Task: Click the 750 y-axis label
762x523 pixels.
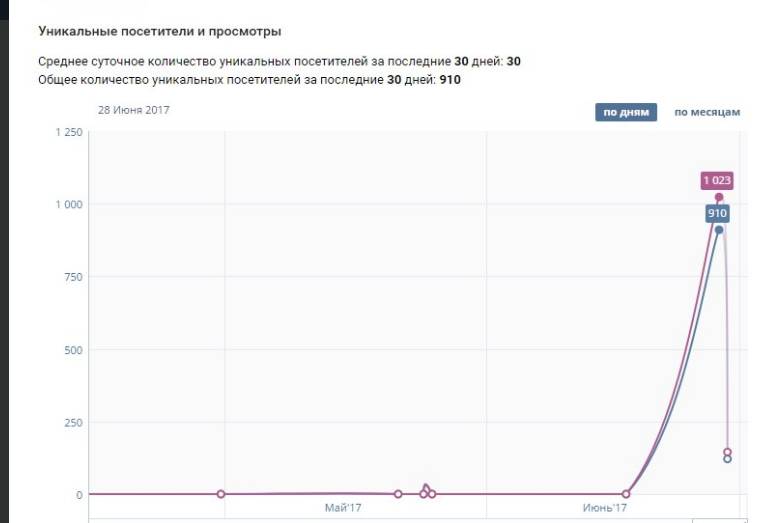Action: (72, 277)
